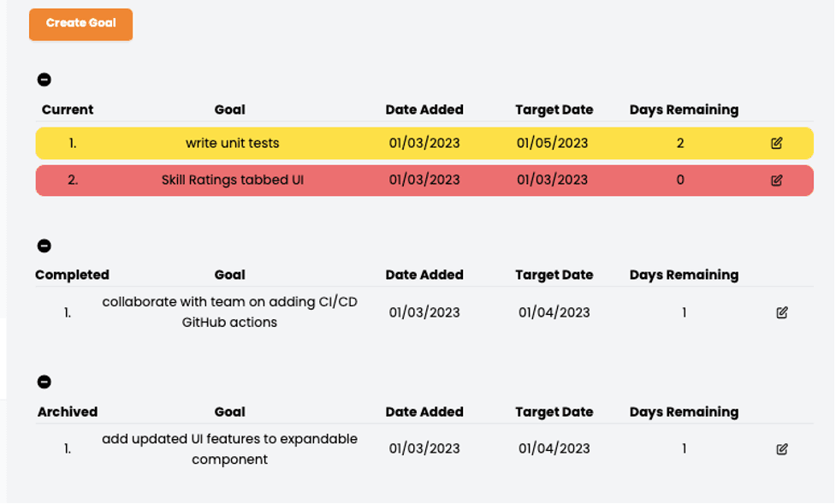Click the Current section column header
Screen dimensions: 836x504
pyautogui.click(x=68, y=110)
